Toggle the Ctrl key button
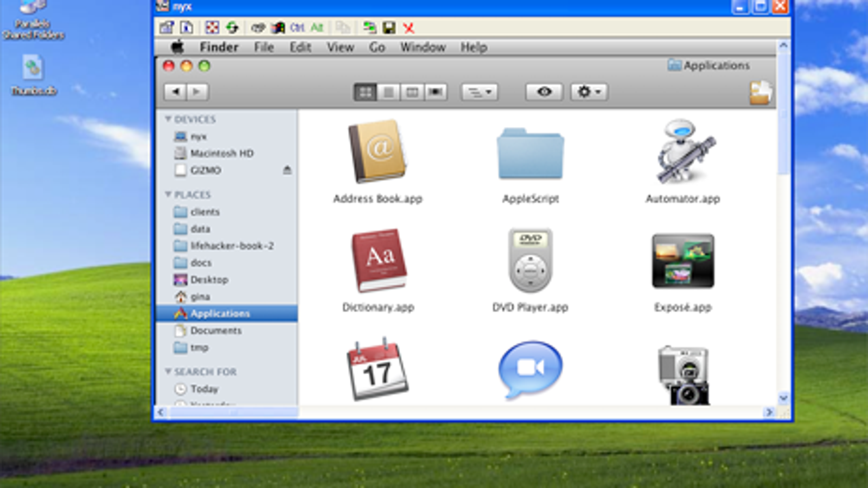Viewport: 868px width, 488px height. (297, 27)
